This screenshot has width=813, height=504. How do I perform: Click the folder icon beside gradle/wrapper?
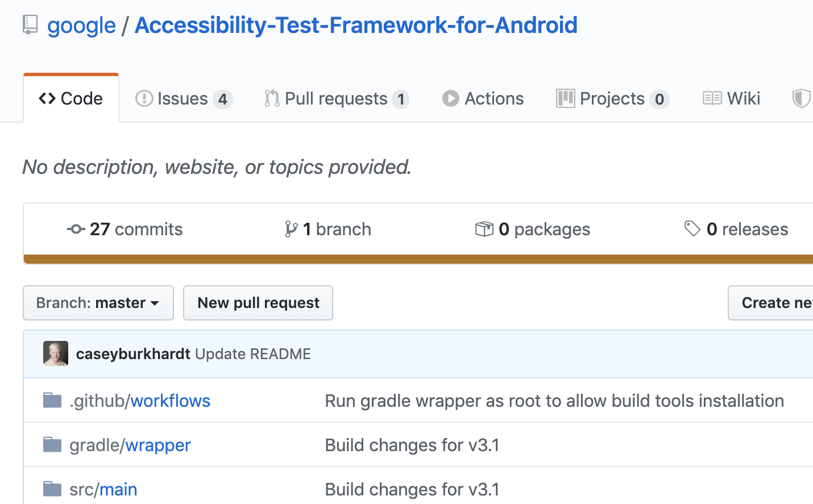[x=52, y=445]
